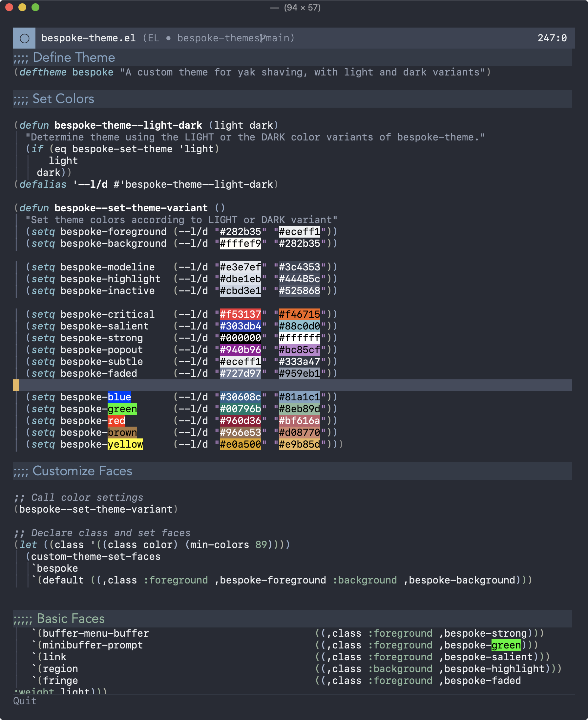Click highlighted word yellow in bespoke-yellow
The height and width of the screenshot is (720, 588).
[125, 444]
